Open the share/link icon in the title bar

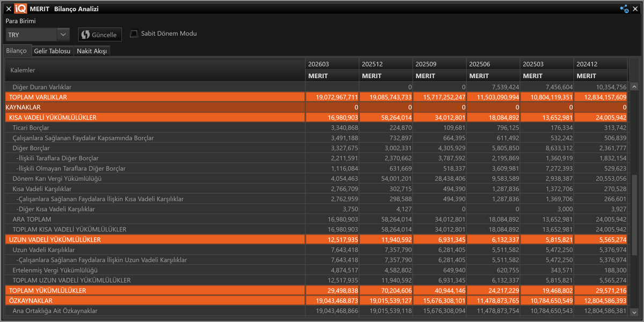pyautogui.click(x=624, y=9)
